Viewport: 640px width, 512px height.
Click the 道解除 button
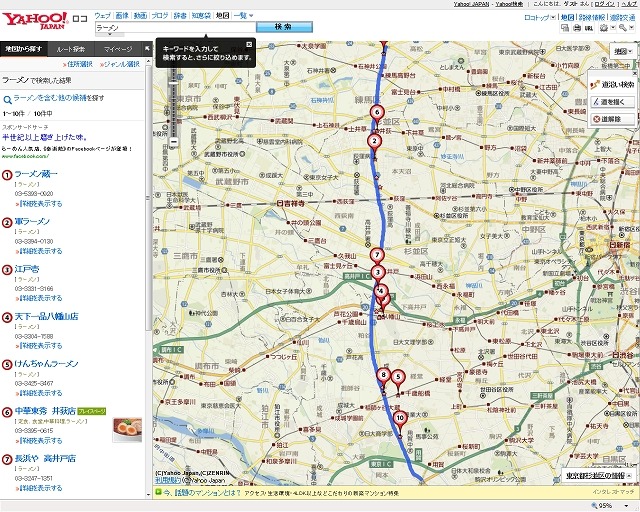[612, 119]
